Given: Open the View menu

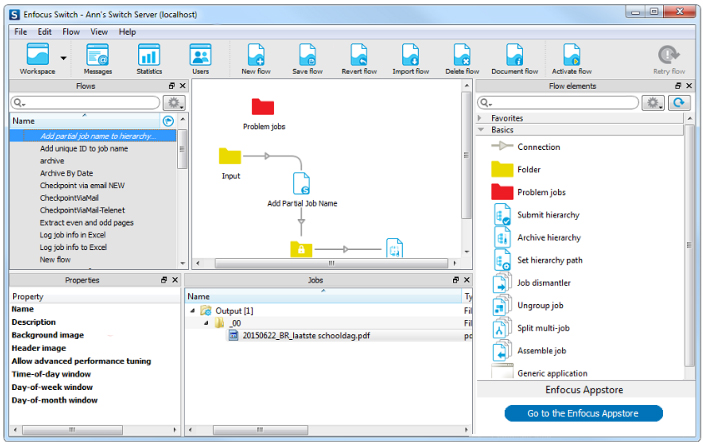Looking at the screenshot, I should coord(99,32).
